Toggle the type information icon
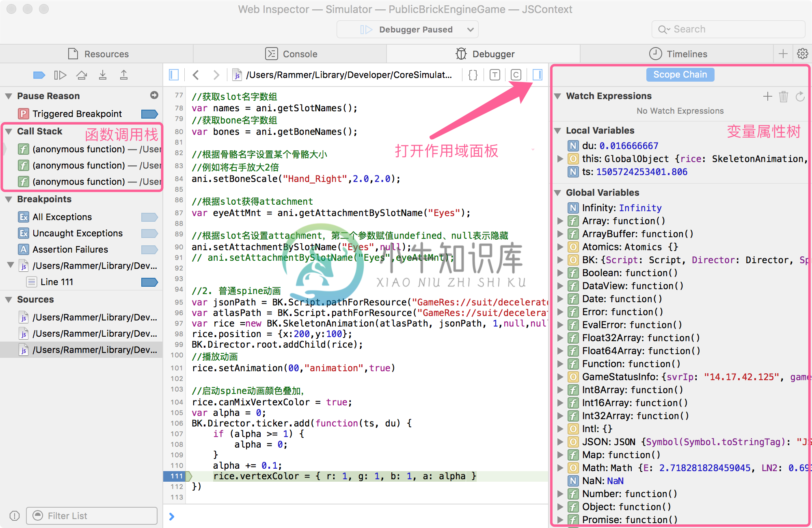 [495, 75]
